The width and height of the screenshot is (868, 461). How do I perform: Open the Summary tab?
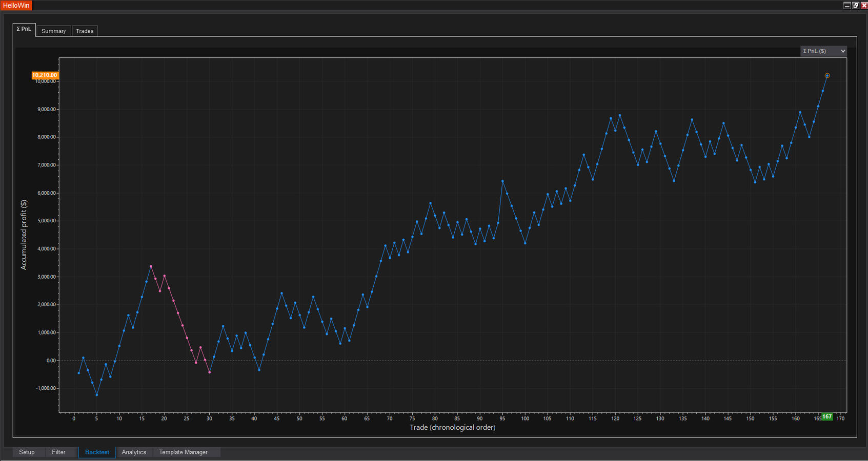click(x=53, y=31)
